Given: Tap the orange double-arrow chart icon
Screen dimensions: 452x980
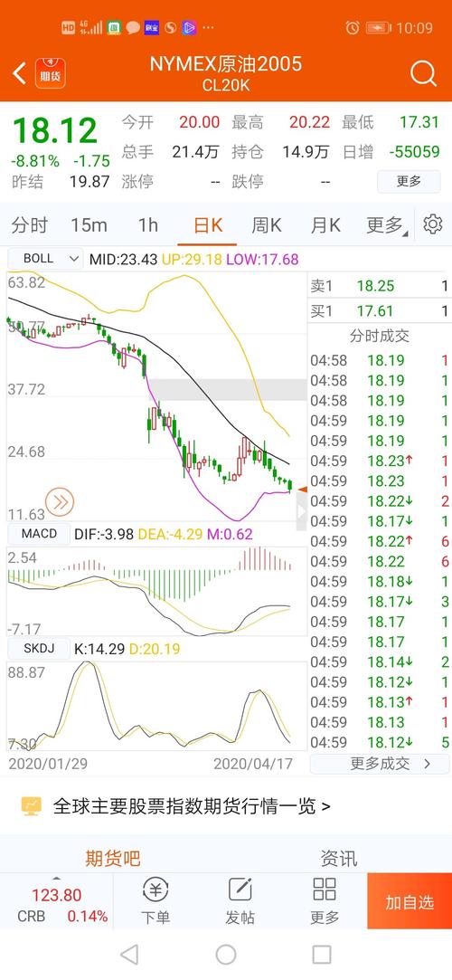Looking at the screenshot, I should (61, 500).
